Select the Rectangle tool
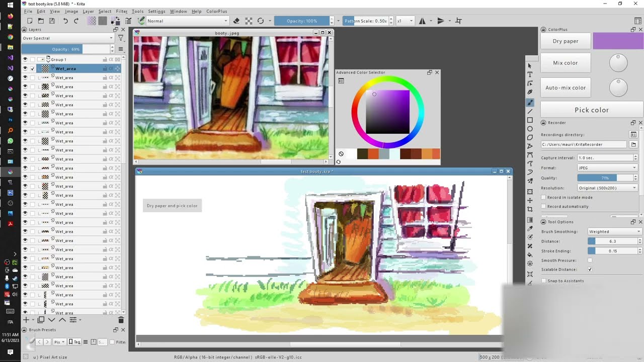Viewport: 644px width, 362px height. click(x=530, y=120)
